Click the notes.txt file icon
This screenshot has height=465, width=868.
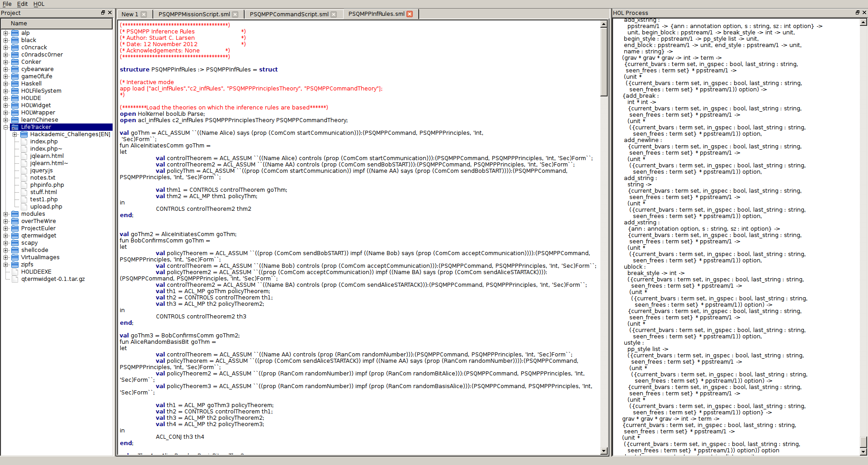(24, 178)
